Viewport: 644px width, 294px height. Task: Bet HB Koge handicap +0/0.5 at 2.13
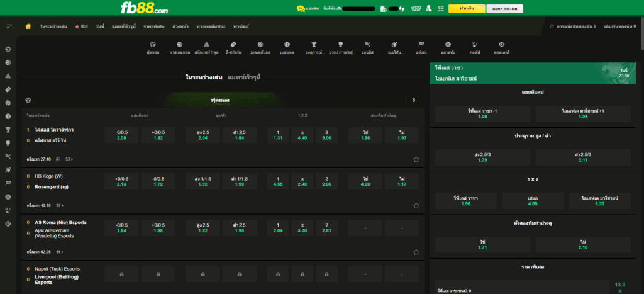(121, 181)
